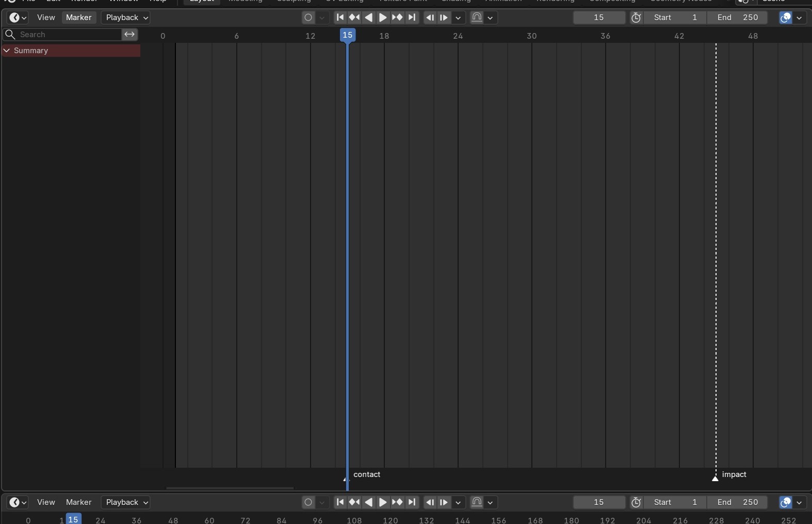Step back one frame in upper timeline

click(x=430, y=18)
